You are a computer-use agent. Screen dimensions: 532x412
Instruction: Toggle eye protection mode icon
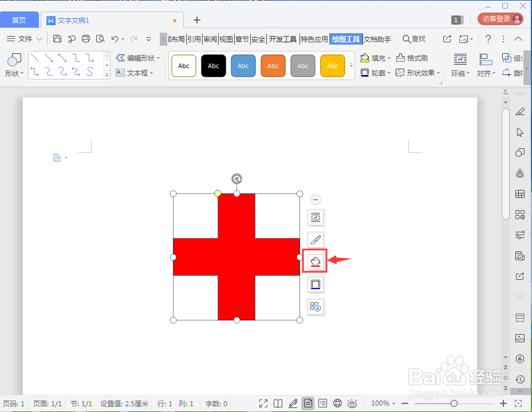352,403
